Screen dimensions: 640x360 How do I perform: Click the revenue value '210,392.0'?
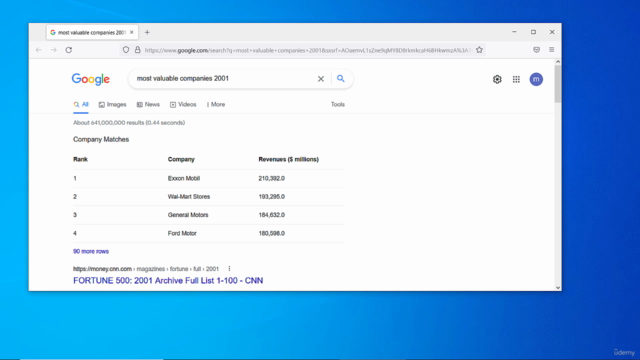pos(271,178)
